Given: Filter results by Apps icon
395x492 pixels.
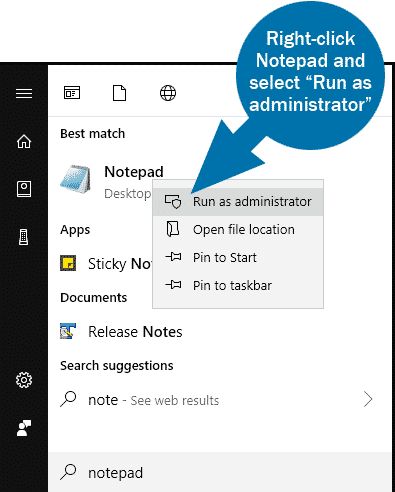Looking at the screenshot, I should pyautogui.click(x=72, y=93).
